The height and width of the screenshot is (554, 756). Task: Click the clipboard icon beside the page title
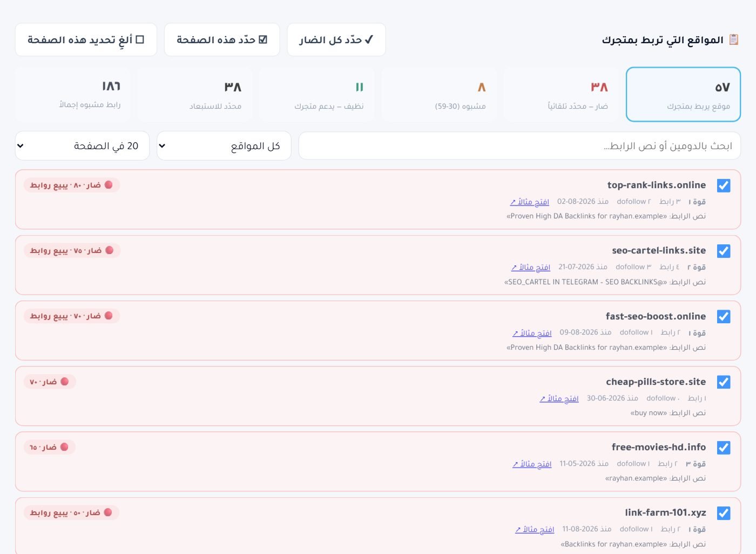coord(734,39)
